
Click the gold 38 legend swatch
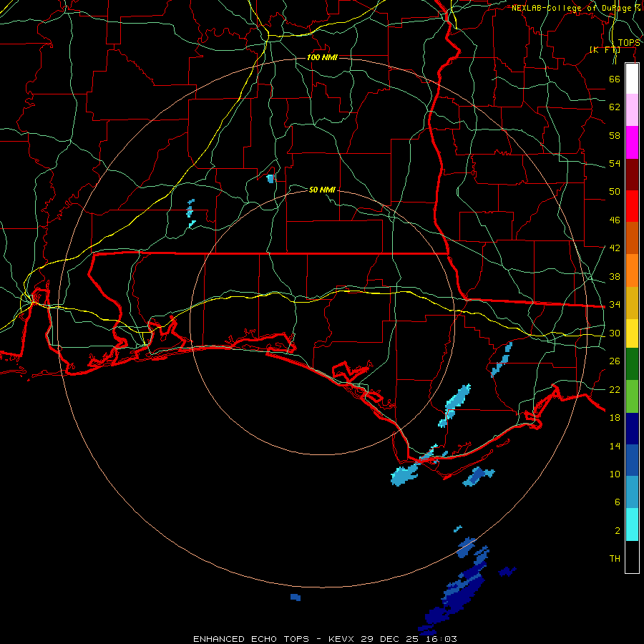[x=632, y=303]
